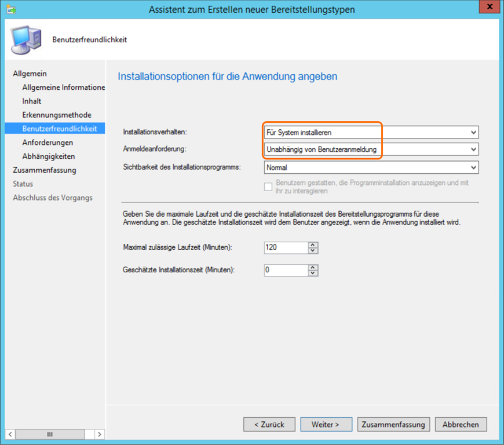The width and height of the screenshot is (504, 445).
Task: Increase Geschätzte Installationszeit with up arrow
Action: (x=313, y=267)
